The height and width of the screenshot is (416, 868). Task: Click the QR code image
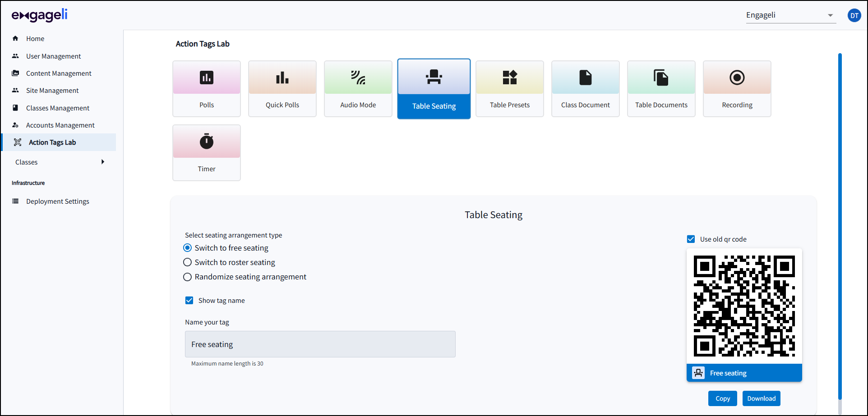point(744,306)
